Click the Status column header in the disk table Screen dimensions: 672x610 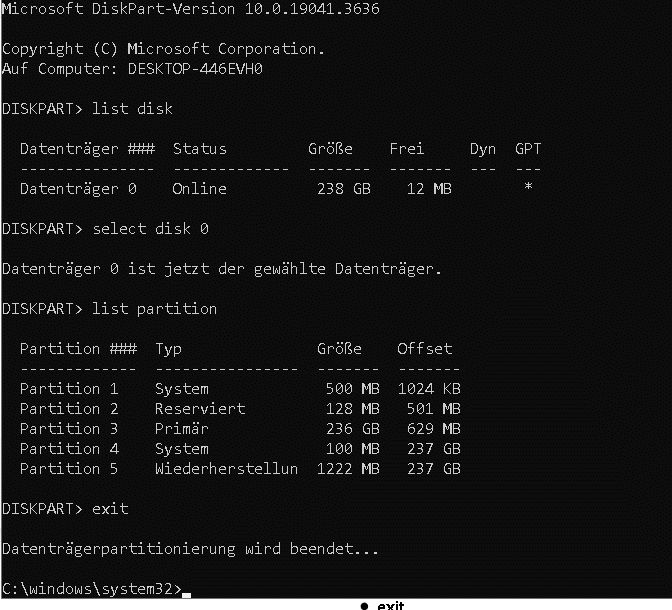tap(199, 149)
